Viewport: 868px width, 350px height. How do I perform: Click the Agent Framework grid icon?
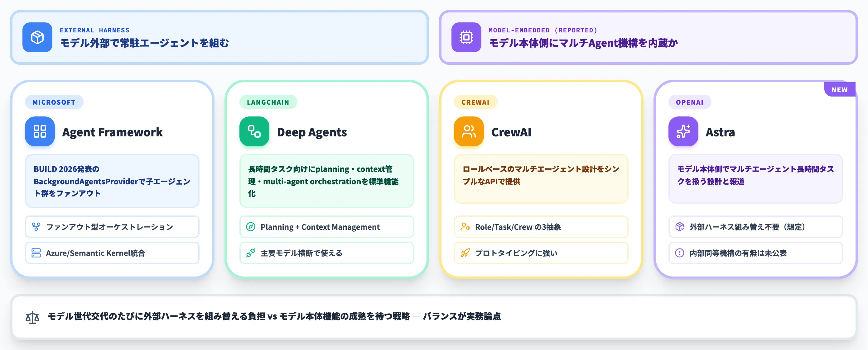[40, 132]
